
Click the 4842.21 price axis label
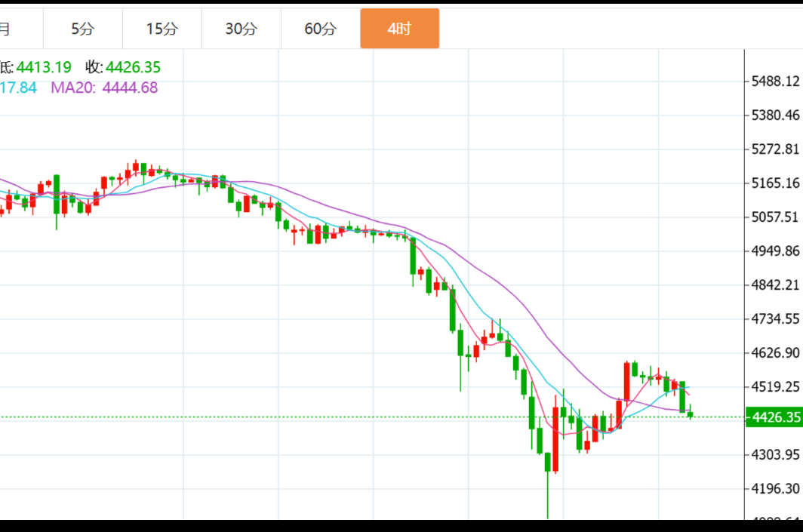(x=775, y=285)
